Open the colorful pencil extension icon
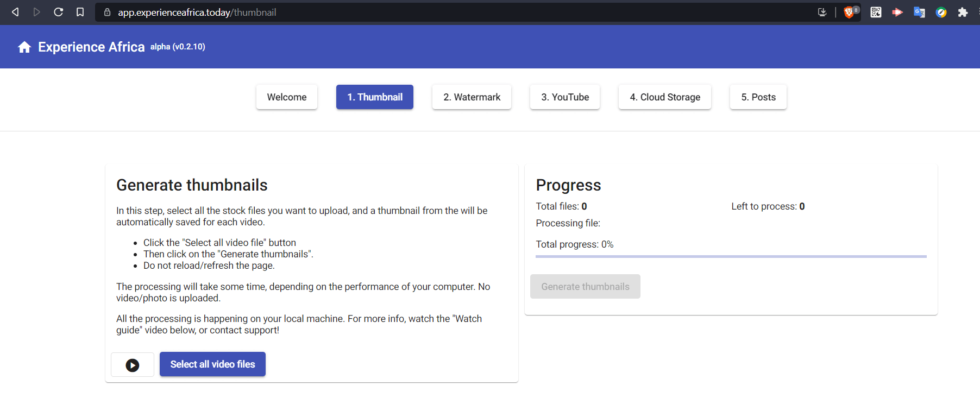 tap(941, 12)
